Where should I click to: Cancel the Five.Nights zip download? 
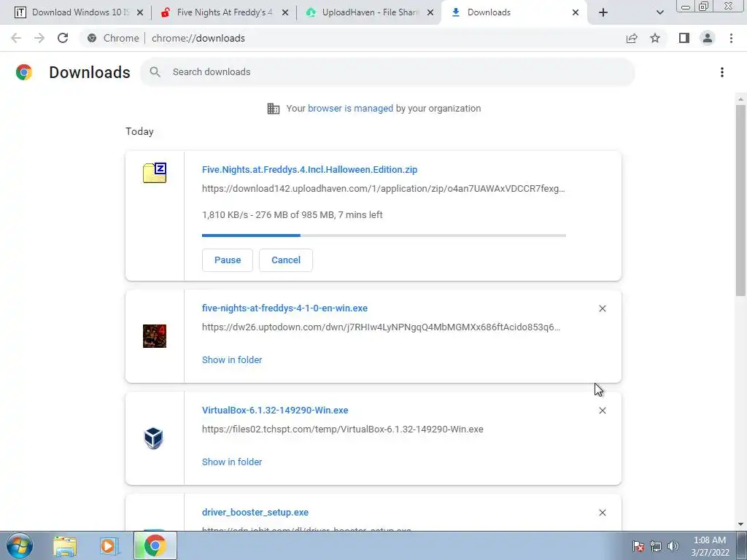(x=286, y=260)
